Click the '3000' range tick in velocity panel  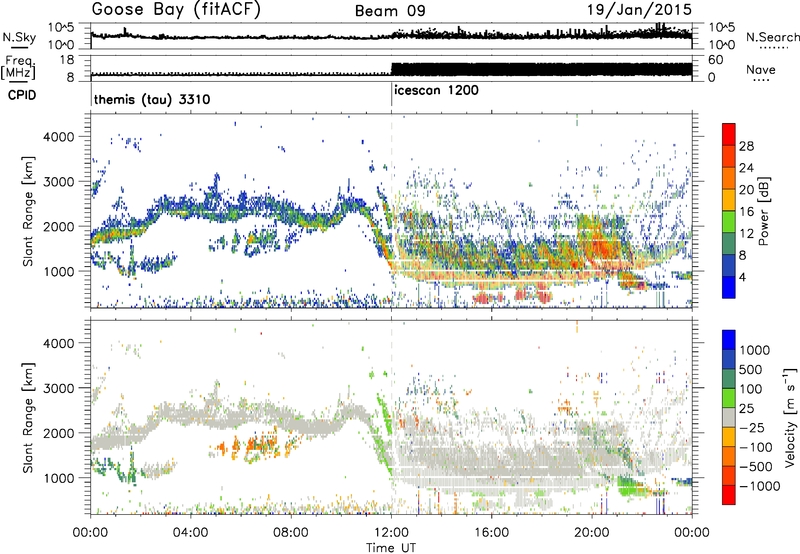pos(58,388)
